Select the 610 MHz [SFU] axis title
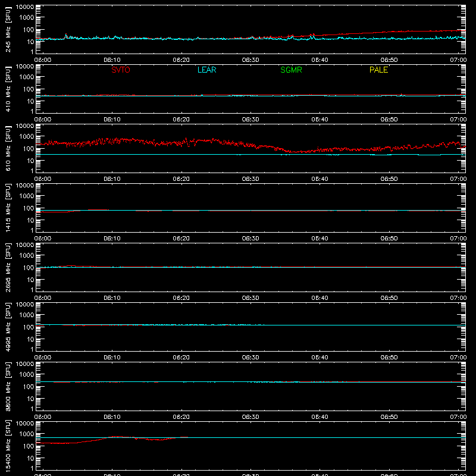Image resolution: width=476 pixels, height=476 pixels. [x=8, y=148]
